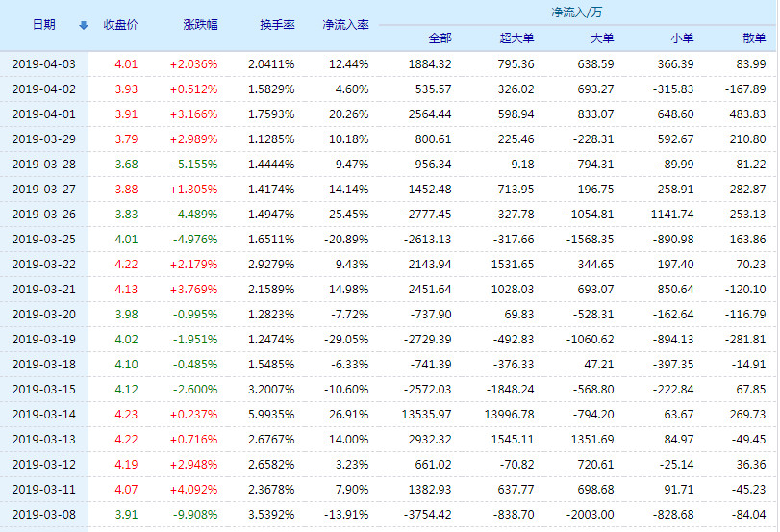The width and height of the screenshot is (780, 532).
Task: Click the 换手率 column header
Action: tap(277, 25)
